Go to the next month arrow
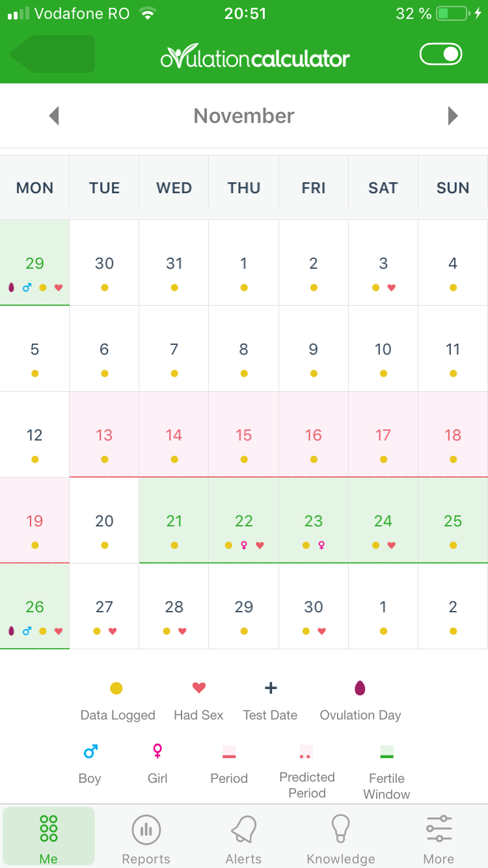 [453, 116]
